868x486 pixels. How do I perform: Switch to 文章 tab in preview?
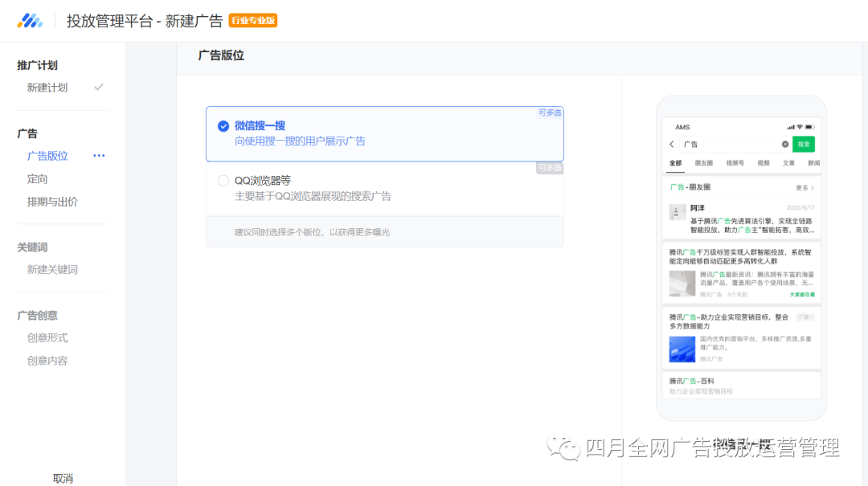pyautogui.click(x=789, y=163)
